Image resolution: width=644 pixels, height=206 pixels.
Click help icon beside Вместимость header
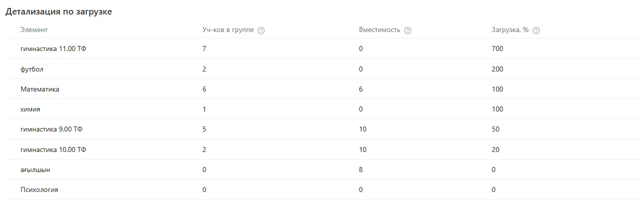click(x=408, y=30)
